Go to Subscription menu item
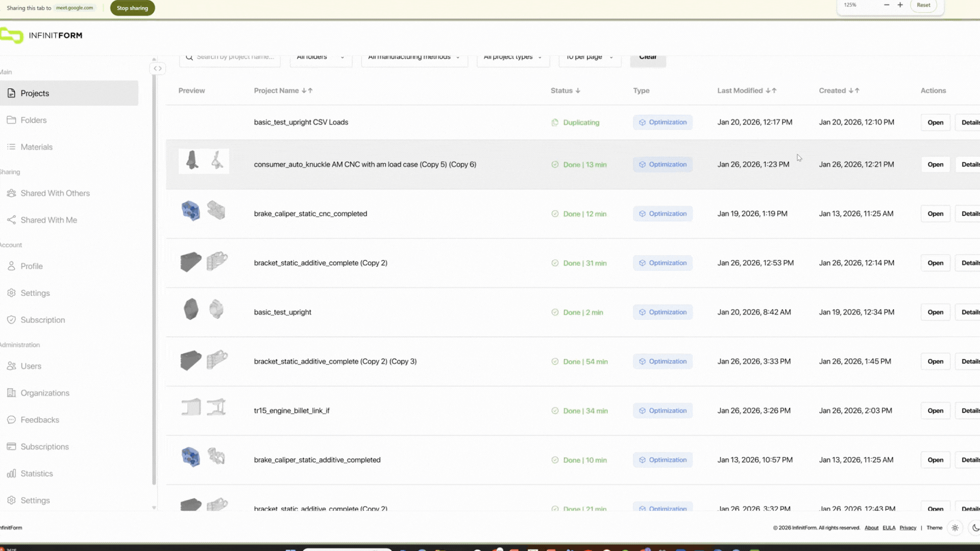The image size is (980, 551). 43,320
